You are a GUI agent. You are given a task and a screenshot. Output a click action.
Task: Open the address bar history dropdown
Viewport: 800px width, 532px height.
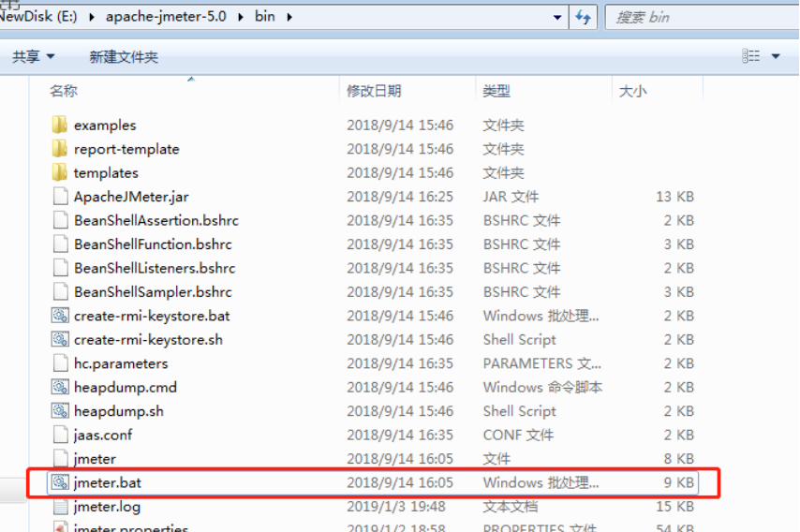pos(557,18)
